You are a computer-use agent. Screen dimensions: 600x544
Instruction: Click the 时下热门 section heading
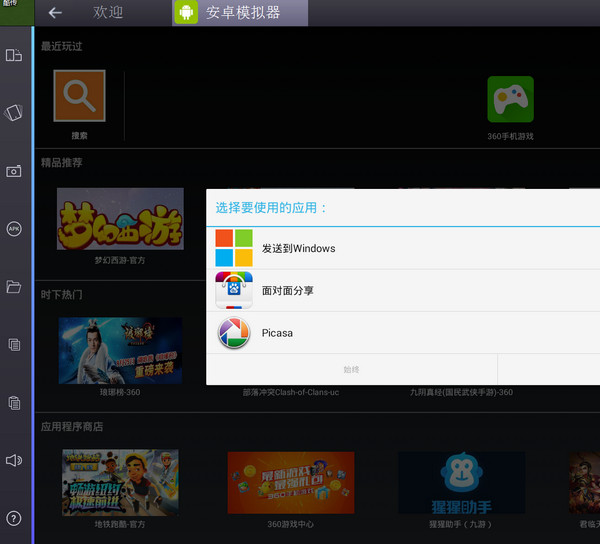tap(62, 295)
